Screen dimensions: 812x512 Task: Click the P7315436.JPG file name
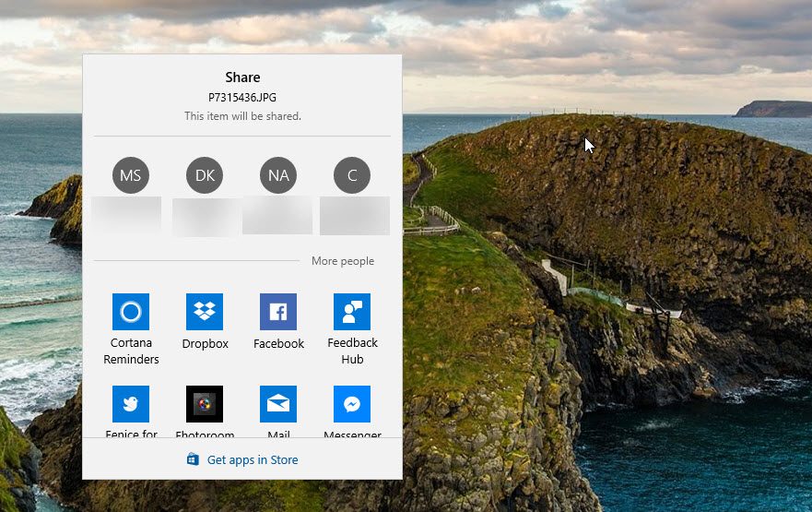pyautogui.click(x=242, y=98)
